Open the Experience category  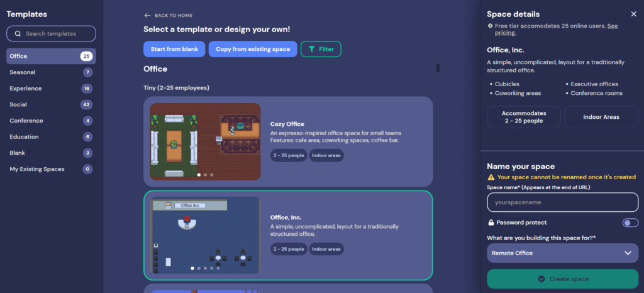point(51,89)
